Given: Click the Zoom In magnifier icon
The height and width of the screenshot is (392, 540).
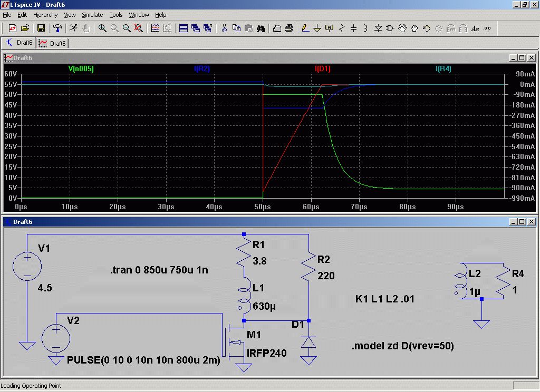Looking at the screenshot, I should tap(102, 28).
